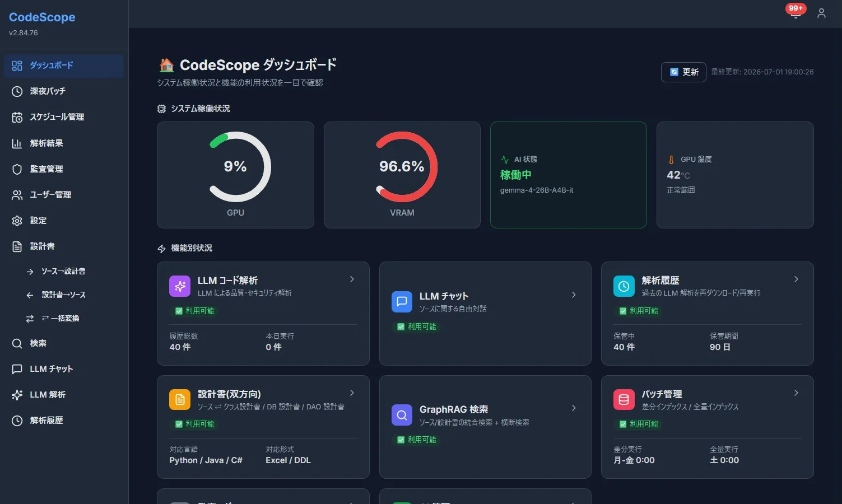842x504 pixels.
Task: Click the checkmark on GraphRAG 検索 利用可能
Action: [x=401, y=440]
